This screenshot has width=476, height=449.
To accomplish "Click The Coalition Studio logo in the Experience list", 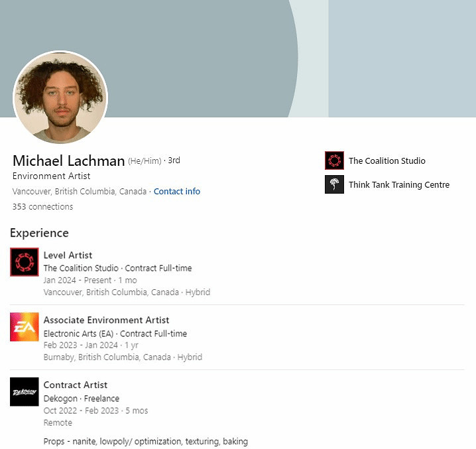I will pos(25,261).
